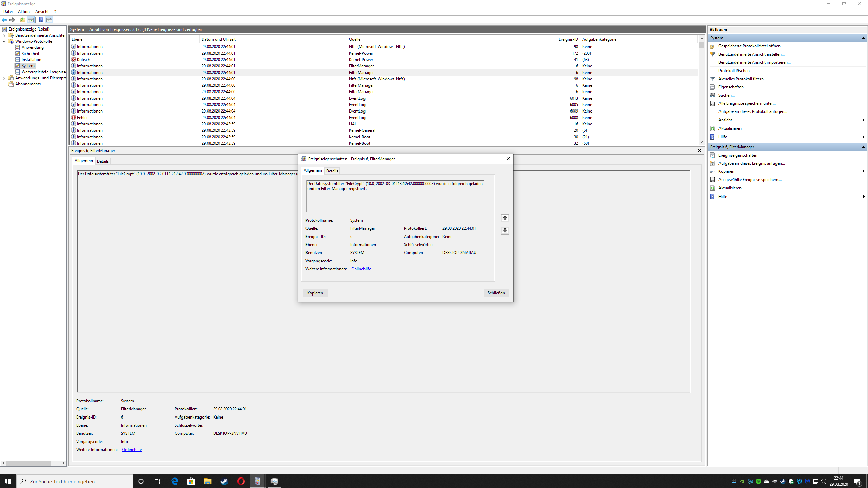This screenshot has width=868, height=488.
Task: Switch to Details tab in properties dialog
Action: [x=332, y=171]
